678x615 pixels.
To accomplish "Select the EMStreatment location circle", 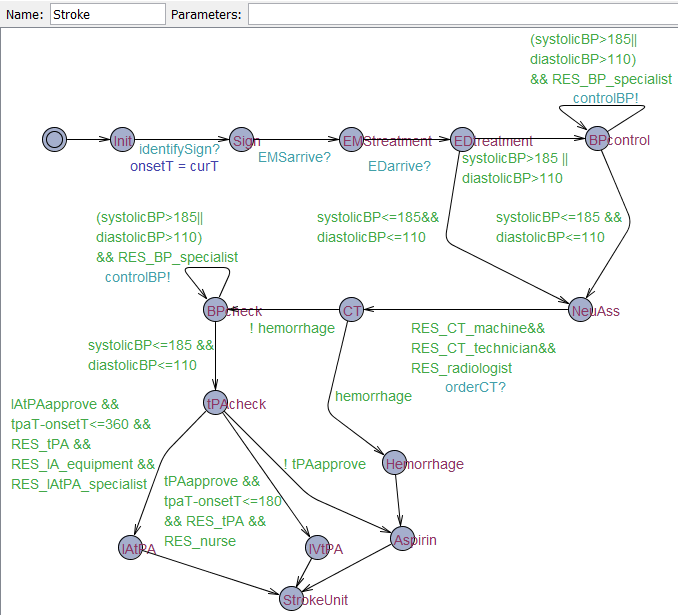I will (351, 140).
